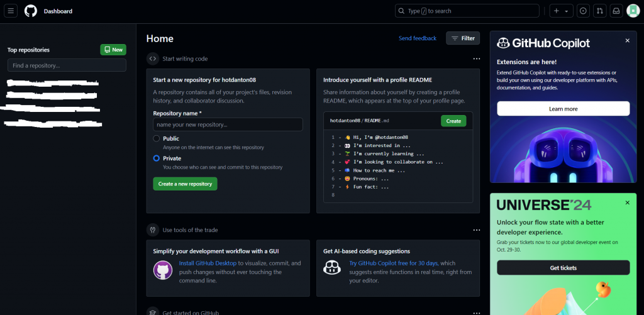Close the Universe '24 promotion card
The image size is (644, 315).
627,202
